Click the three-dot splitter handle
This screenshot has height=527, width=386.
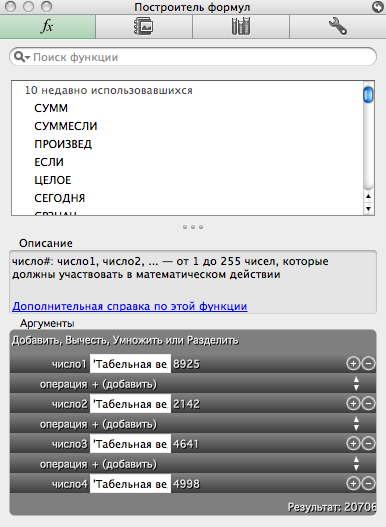[x=193, y=227]
